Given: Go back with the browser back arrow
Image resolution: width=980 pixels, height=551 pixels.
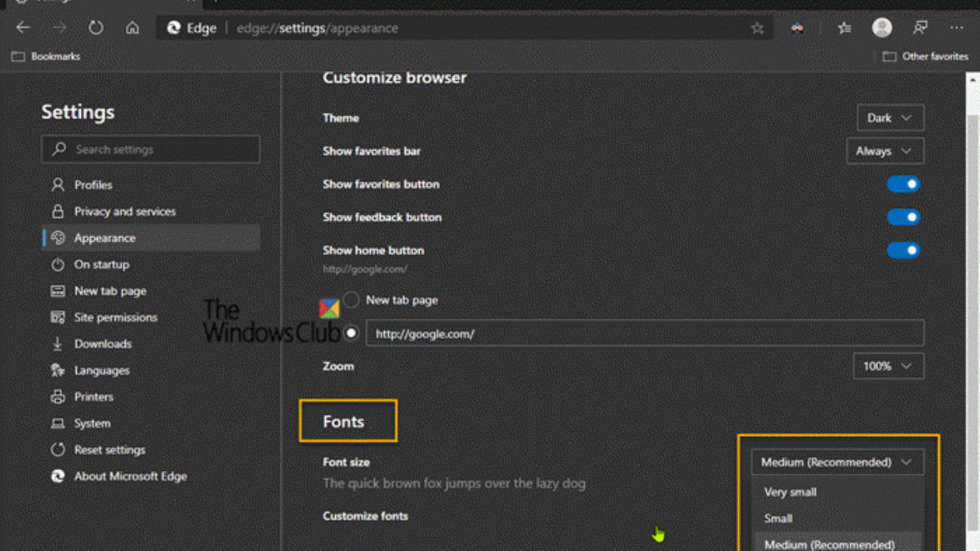Looking at the screenshot, I should [x=23, y=28].
